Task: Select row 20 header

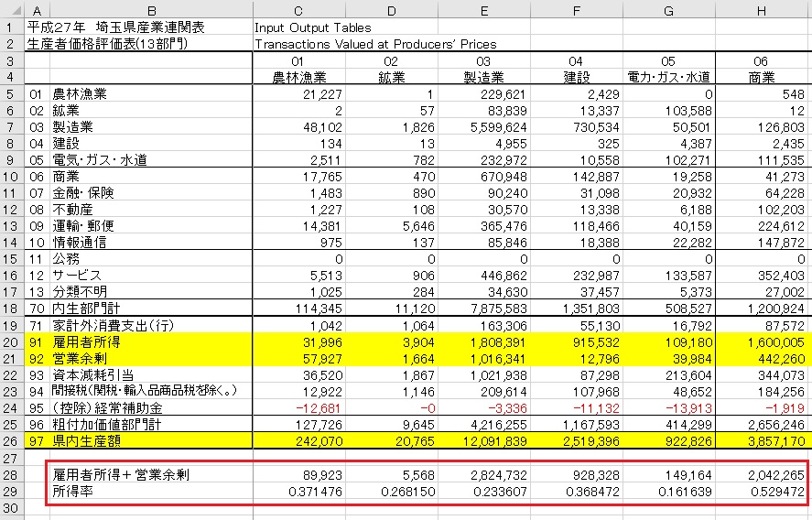Action: (x=12, y=341)
